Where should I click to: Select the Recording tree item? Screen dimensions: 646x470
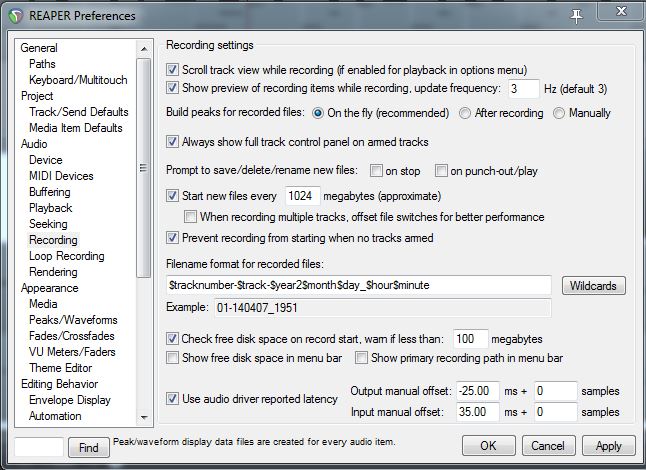53,240
